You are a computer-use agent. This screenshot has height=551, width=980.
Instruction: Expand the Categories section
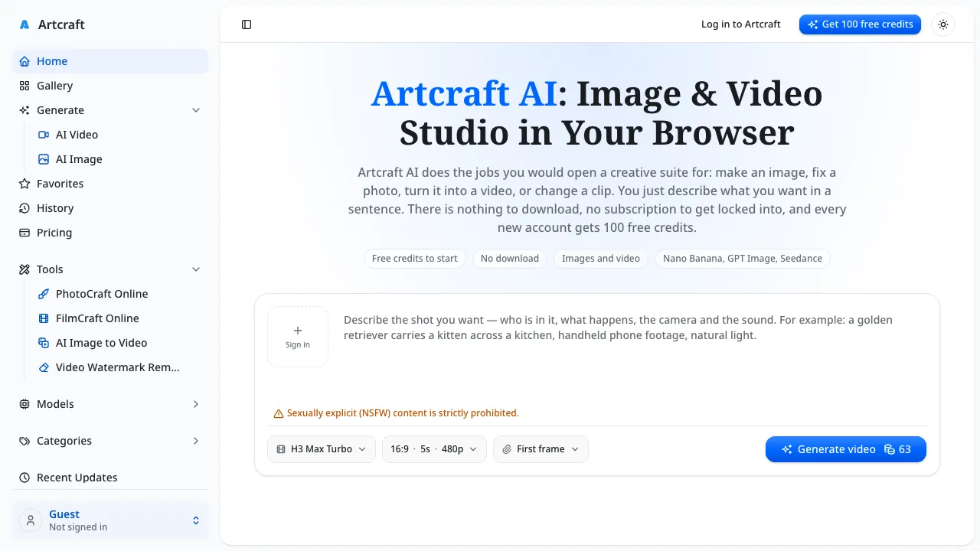[110, 441]
